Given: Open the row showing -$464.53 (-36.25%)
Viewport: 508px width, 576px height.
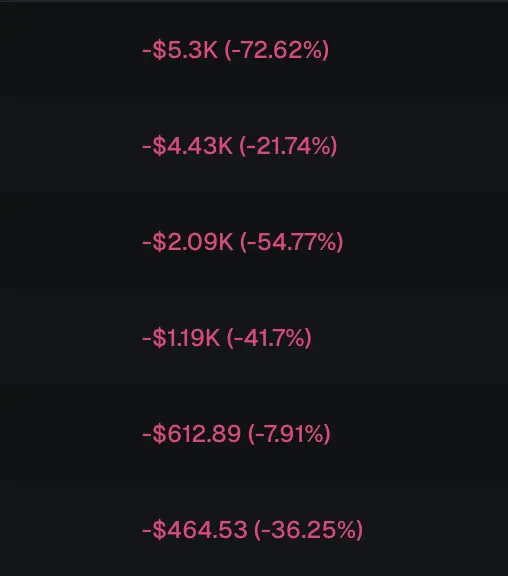Looking at the screenshot, I should click(254, 529).
